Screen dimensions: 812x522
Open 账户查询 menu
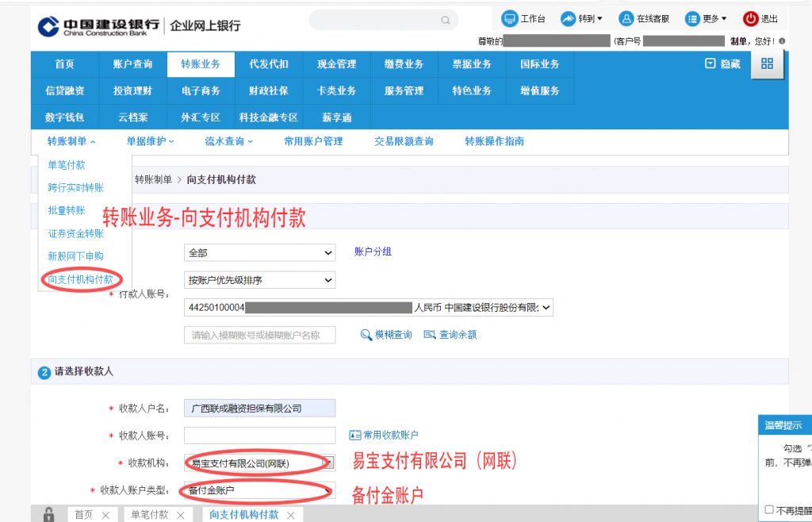[132, 64]
